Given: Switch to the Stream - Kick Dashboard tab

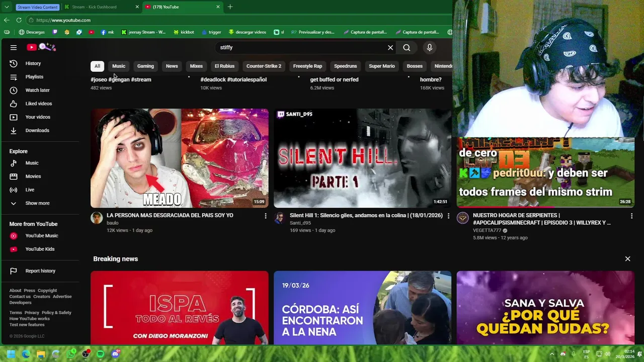Looking at the screenshot, I should tap(101, 7).
